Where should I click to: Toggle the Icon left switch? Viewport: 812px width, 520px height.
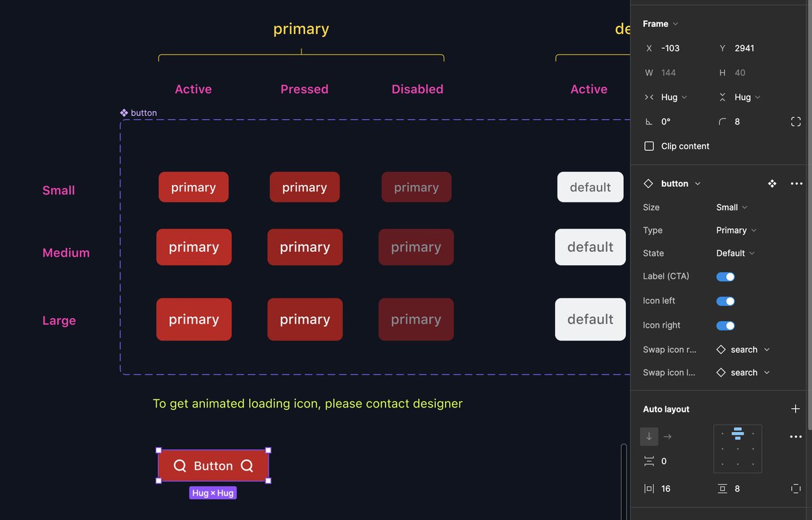725,301
